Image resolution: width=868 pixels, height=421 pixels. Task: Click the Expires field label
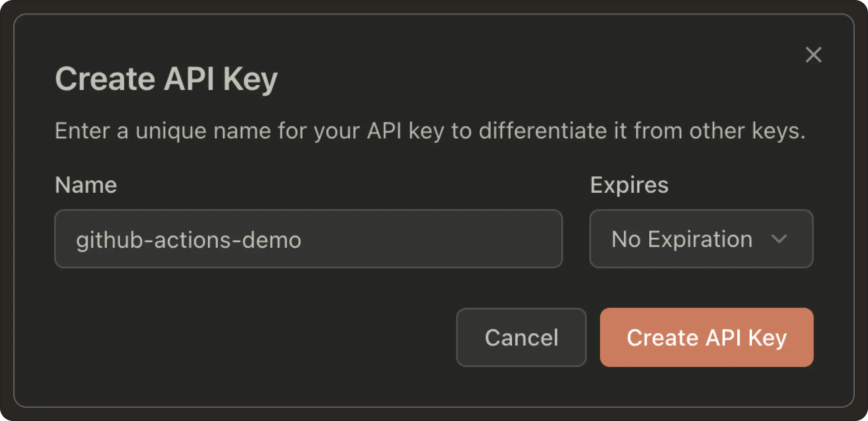629,185
